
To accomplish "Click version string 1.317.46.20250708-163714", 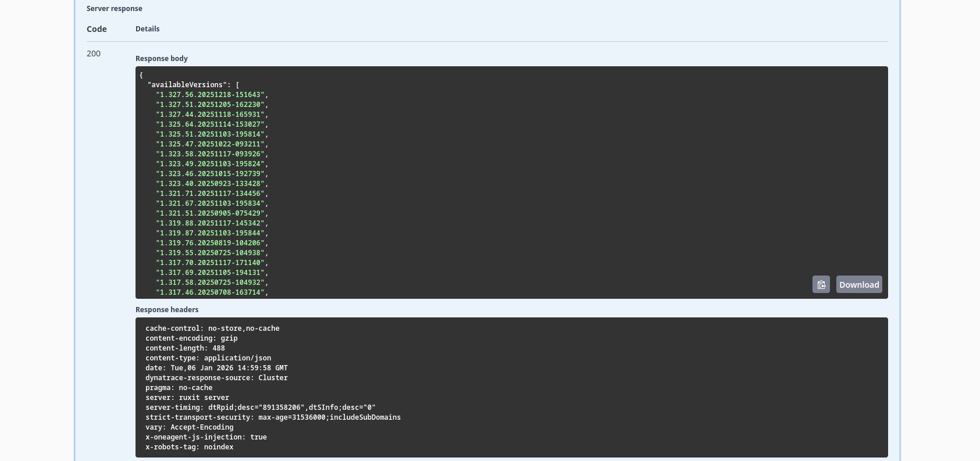I will click(x=210, y=292).
